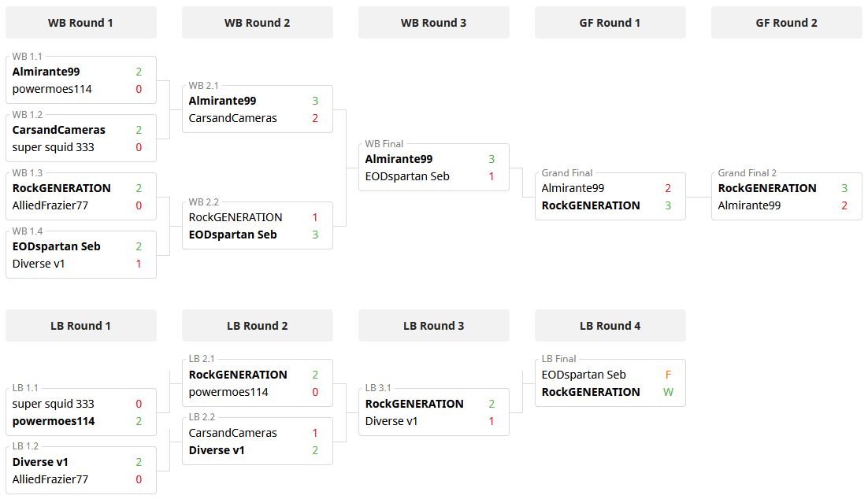The width and height of the screenshot is (868, 499).
Task: Open CarsandCameras in match LB 2.2
Action: [x=233, y=433]
